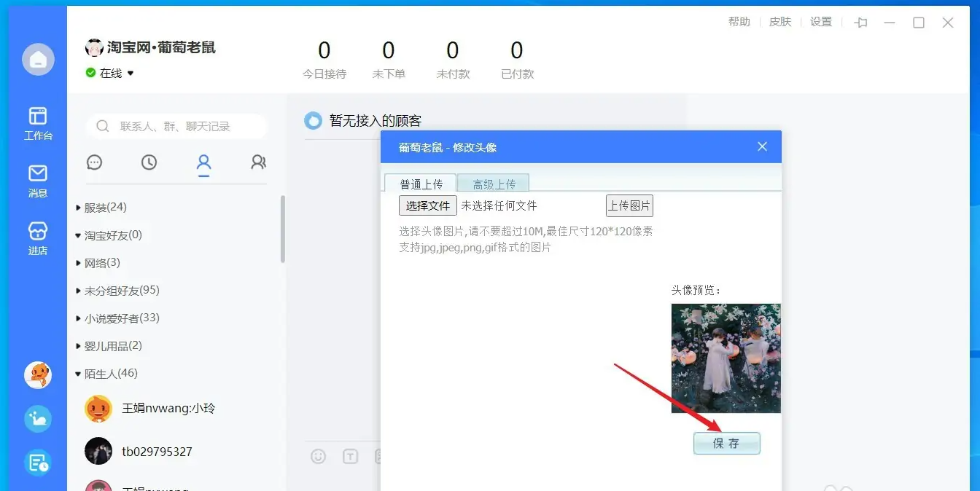The height and width of the screenshot is (491, 980).
Task: Click the home icon at sidebar top
Action: 37,60
